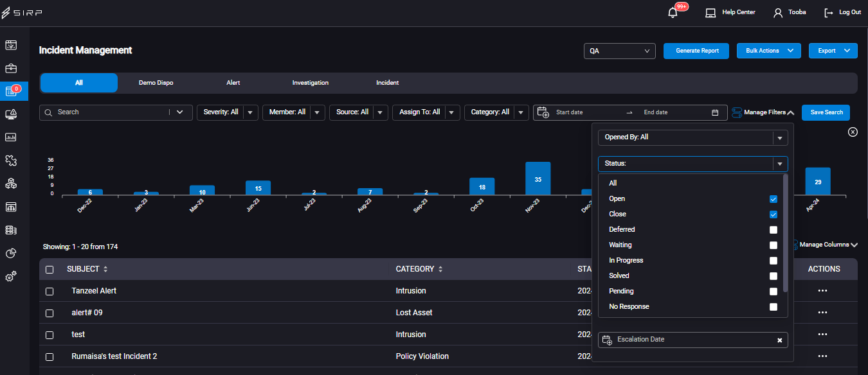
Task: Check the Solved status checkbox
Action: (x=773, y=276)
